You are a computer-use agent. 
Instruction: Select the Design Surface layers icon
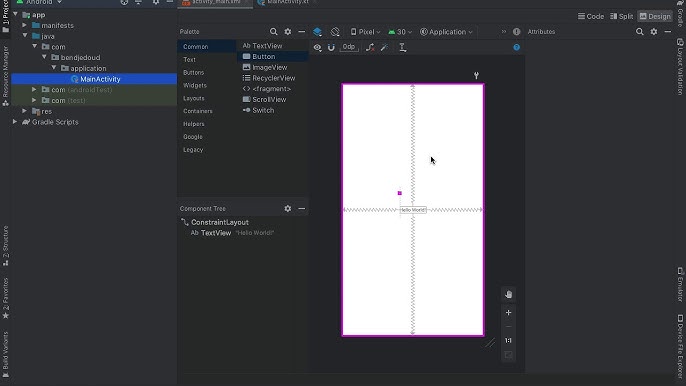click(x=318, y=32)
